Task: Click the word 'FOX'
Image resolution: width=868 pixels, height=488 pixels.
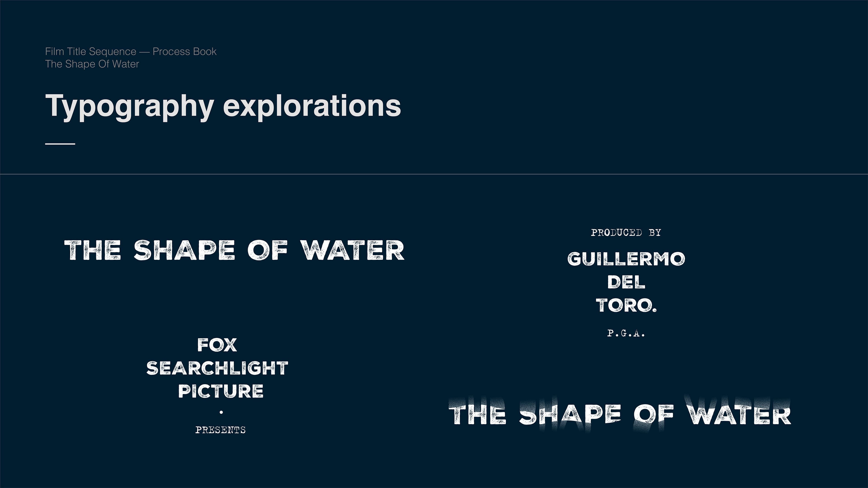Action: [217, 345]
